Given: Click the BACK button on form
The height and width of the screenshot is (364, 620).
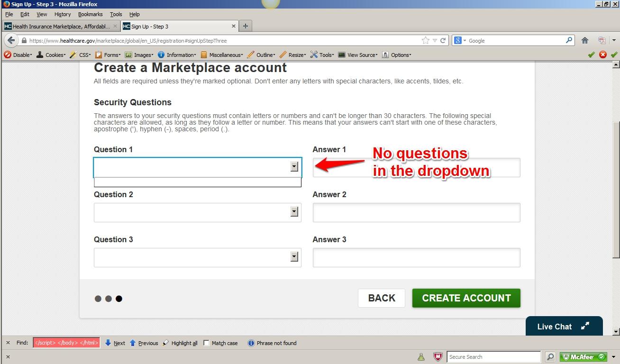Looking at the screenshot, I should coord(381,298).
